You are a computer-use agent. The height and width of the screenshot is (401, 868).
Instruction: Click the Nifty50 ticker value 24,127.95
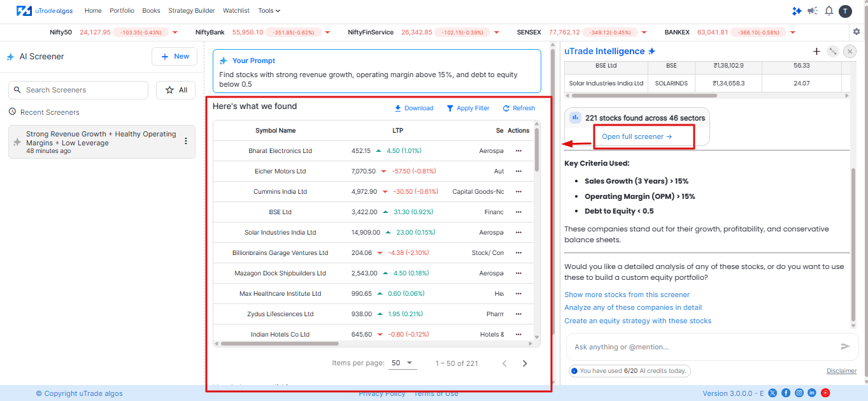[x=96, y=32]
